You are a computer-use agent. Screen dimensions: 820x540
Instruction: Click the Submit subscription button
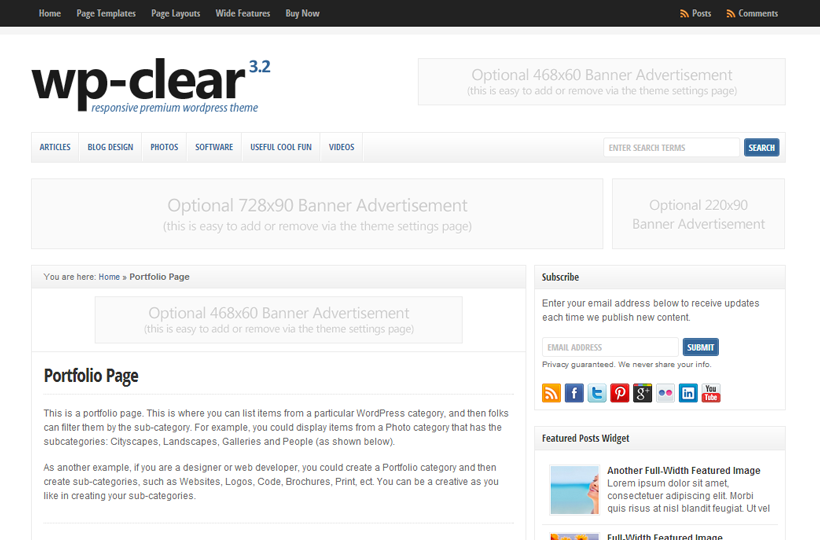point(700,347)
